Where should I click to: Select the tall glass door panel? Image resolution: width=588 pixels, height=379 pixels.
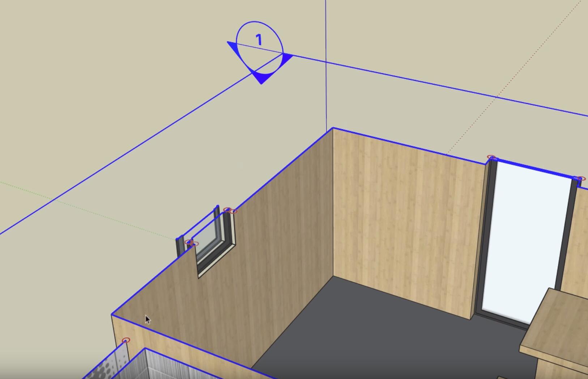pos(526,243)
